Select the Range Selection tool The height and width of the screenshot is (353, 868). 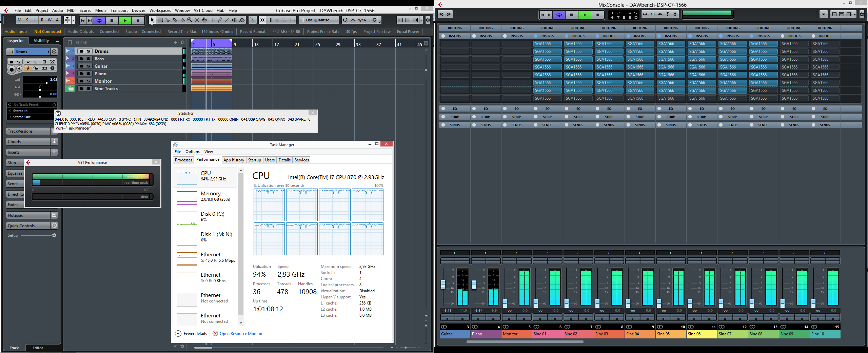pos(160,20)
